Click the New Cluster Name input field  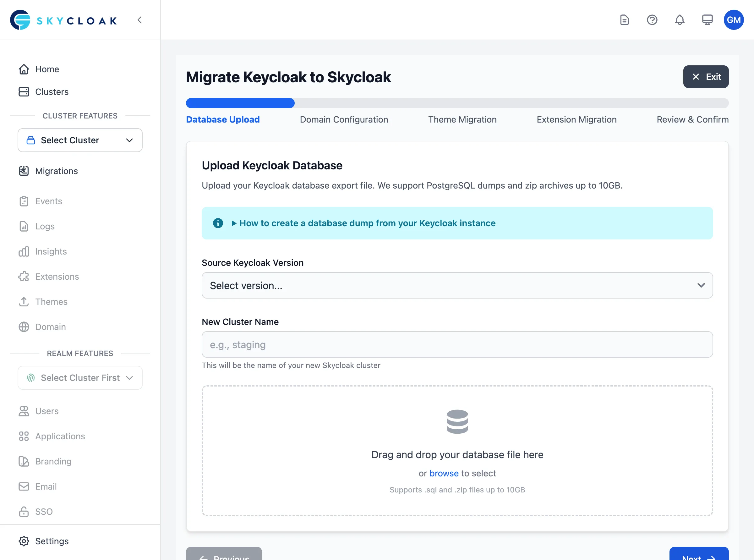pyautogui.click(x=457, y=344)
